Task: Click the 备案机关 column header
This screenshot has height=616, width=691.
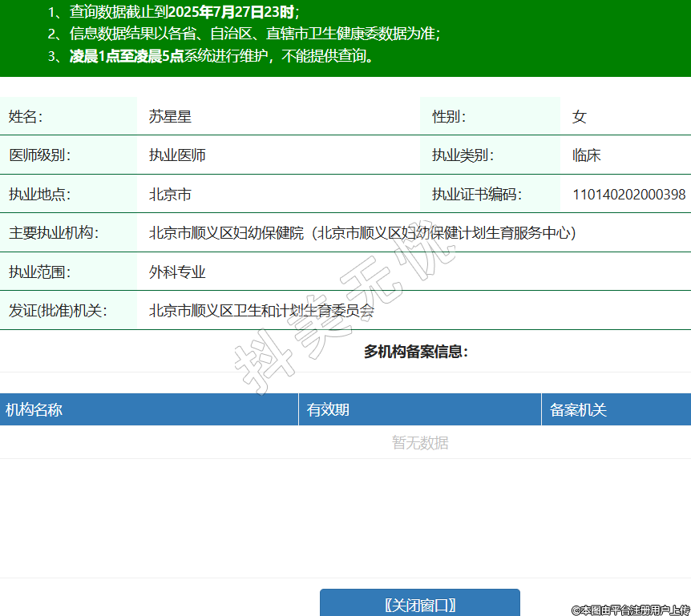Action: pyautogui.click(x=578, y=410)
